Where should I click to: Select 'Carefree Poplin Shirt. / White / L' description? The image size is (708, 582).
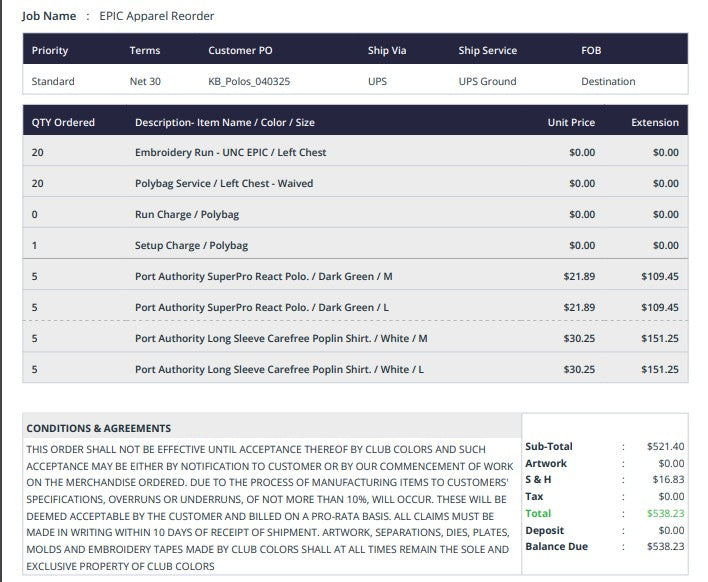[x=279, y=369]
